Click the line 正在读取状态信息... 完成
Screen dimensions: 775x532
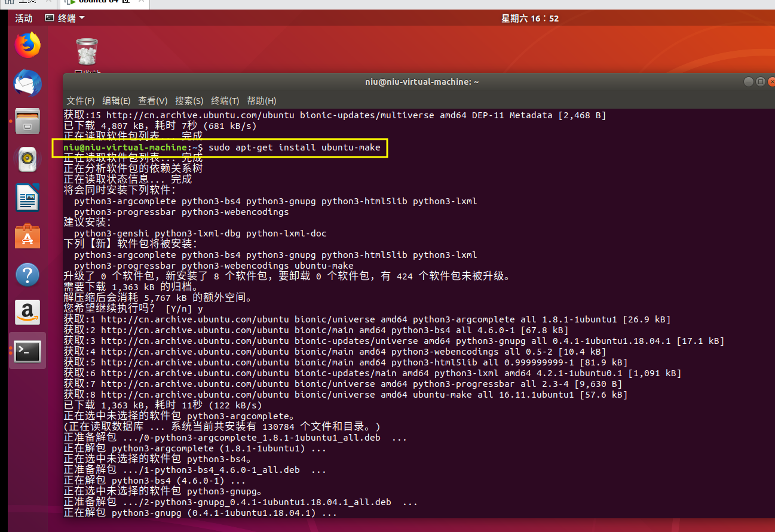click(x=128, y=180)
